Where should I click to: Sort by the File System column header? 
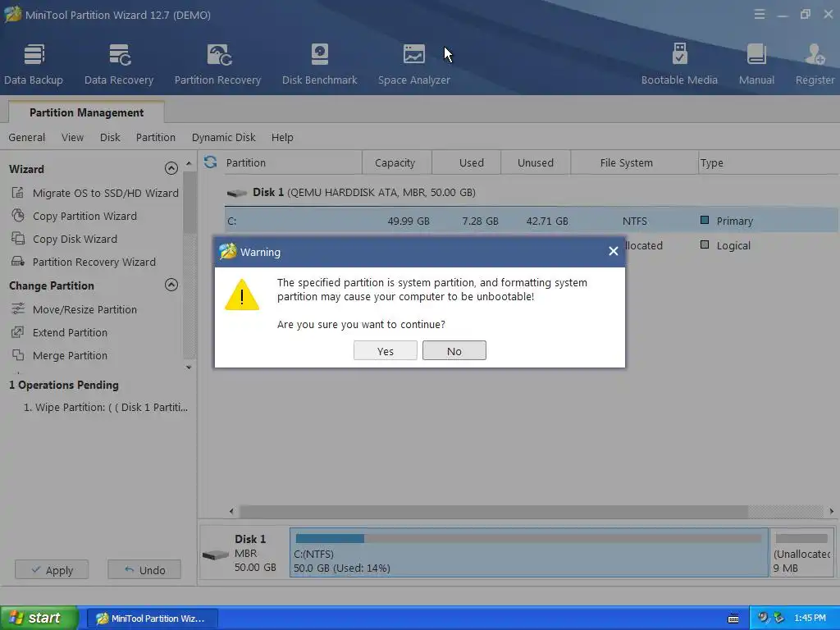pyautogui.click(x=634, y=162)
